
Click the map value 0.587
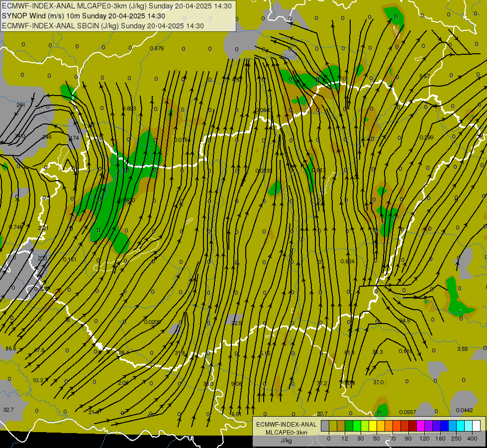318,170
